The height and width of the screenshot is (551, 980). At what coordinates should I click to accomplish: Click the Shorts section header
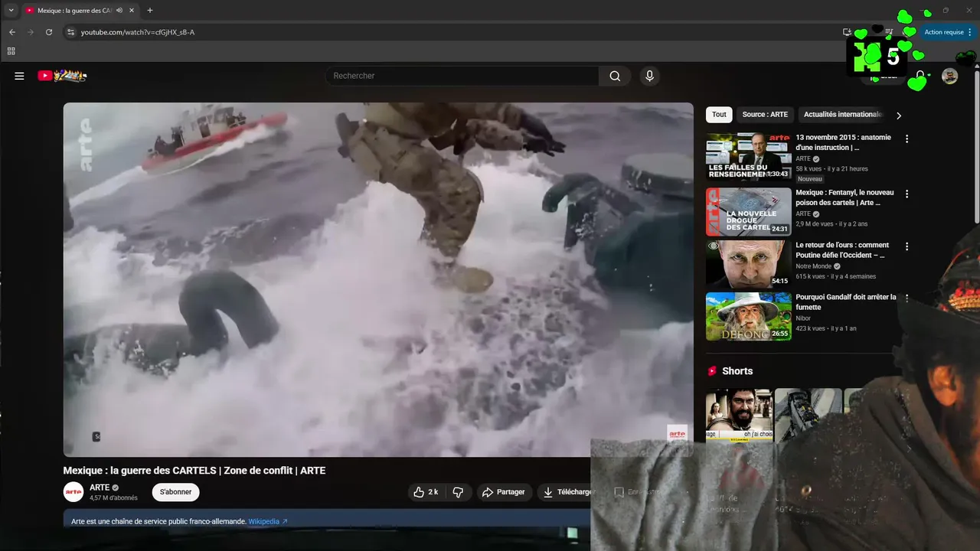(x=730, y=370)
